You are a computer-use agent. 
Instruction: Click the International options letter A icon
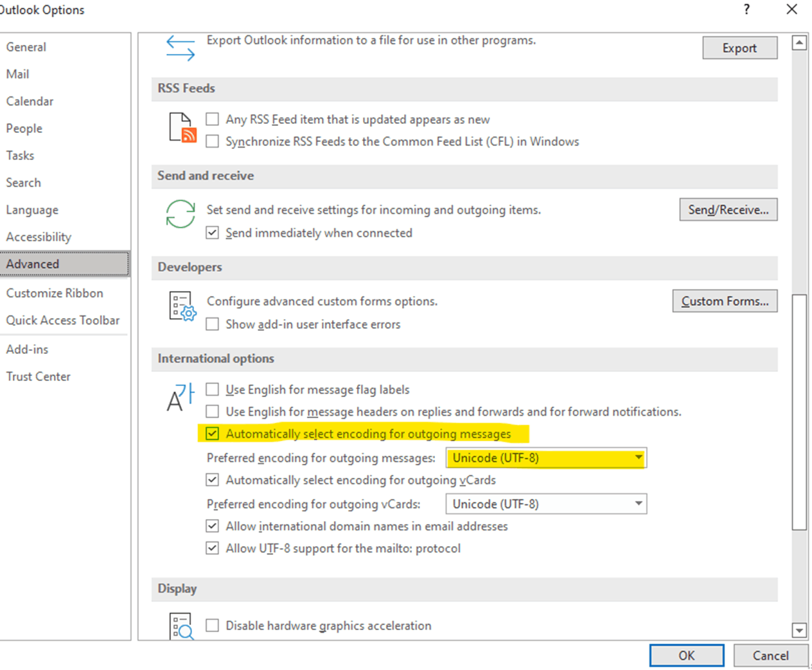click(x=181, y=398)
